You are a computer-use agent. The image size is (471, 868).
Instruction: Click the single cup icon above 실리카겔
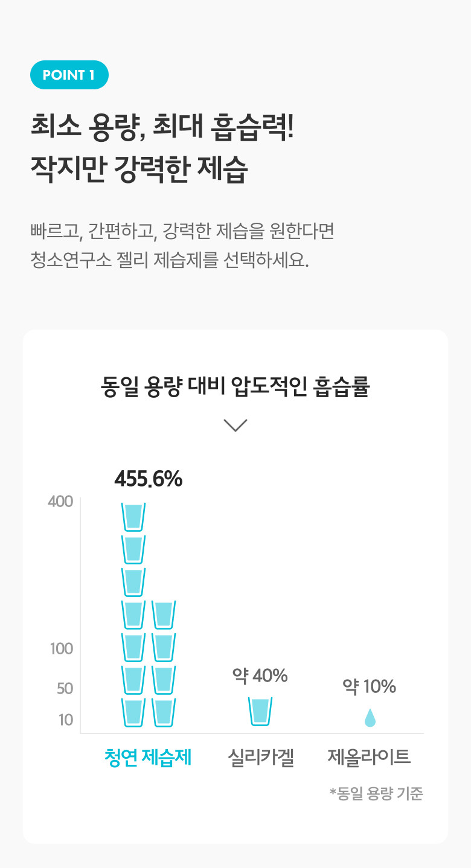click(x=260, y=711)
